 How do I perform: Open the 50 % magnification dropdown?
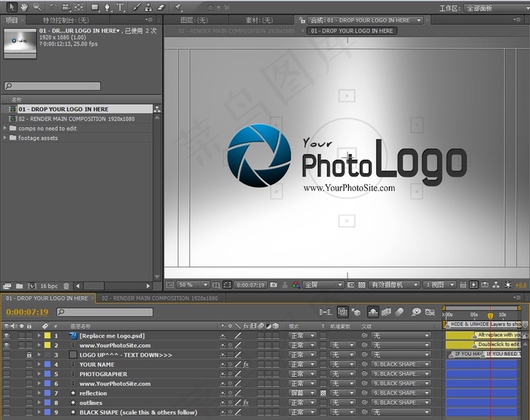pos(192,285)
